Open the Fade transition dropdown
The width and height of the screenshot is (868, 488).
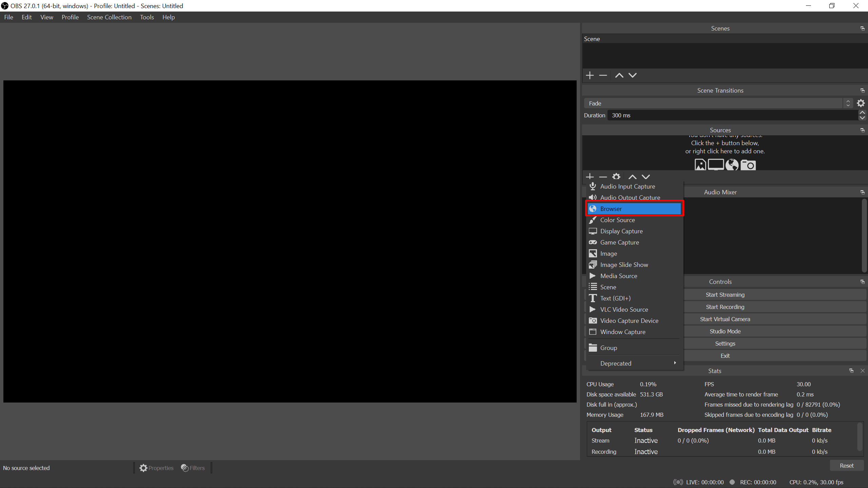click(718, 103)
